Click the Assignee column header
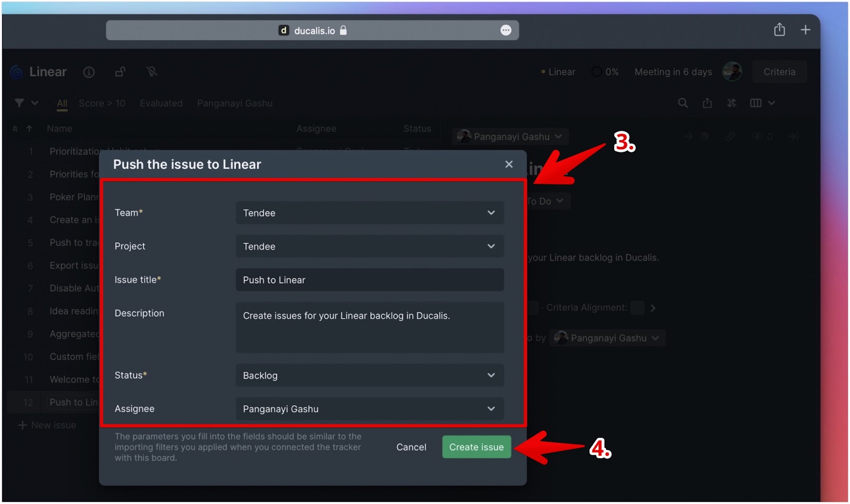The height and width of the screenshot is (504, 850). [316, 129]
